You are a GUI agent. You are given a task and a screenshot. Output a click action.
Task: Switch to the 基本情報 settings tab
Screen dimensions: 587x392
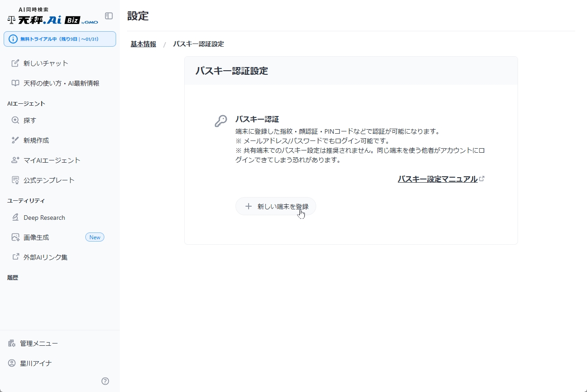142,44
